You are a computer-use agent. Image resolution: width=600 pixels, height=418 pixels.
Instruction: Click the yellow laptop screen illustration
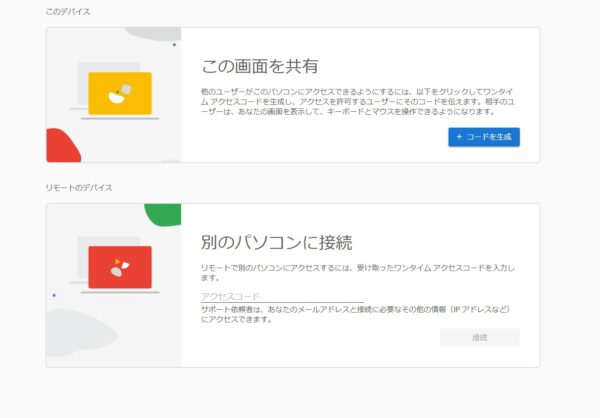point(120,92)
